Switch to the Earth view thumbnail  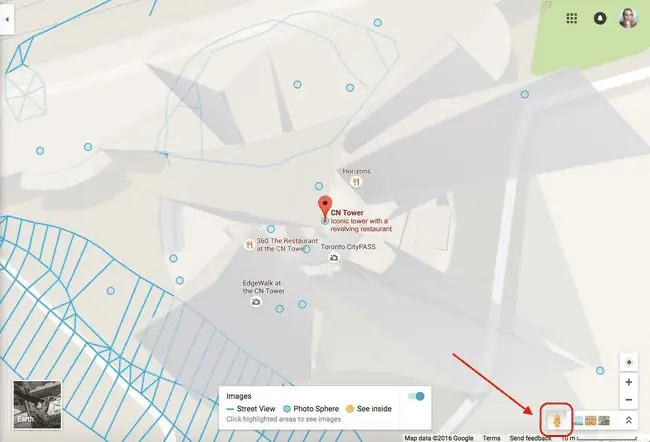coord(37,405)
